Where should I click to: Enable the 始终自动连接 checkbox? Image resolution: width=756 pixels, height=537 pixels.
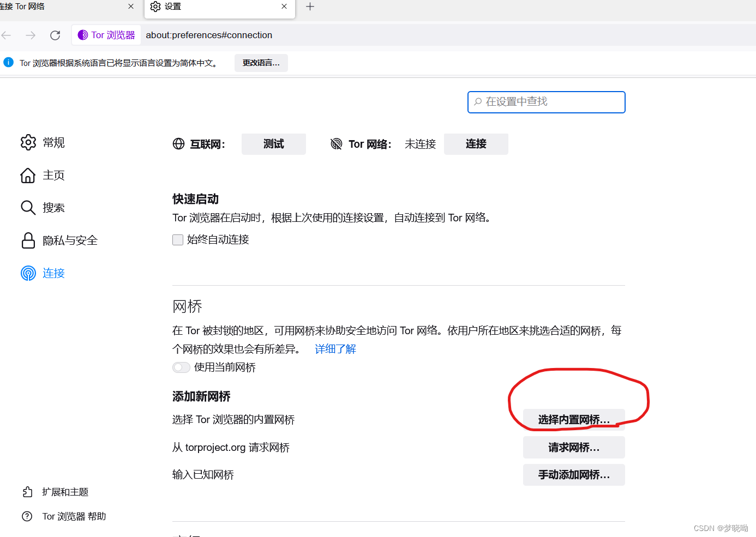[x=177, y=239]
